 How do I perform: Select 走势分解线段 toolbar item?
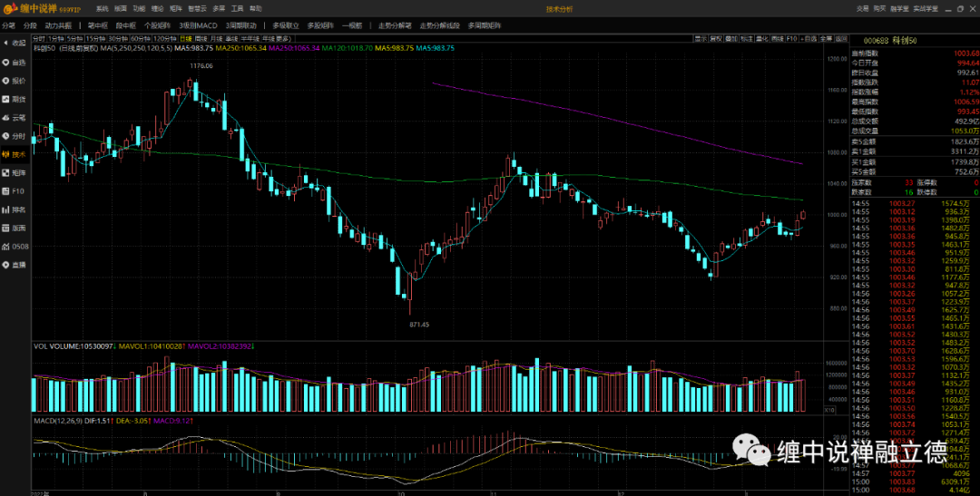tap(440, 26)
